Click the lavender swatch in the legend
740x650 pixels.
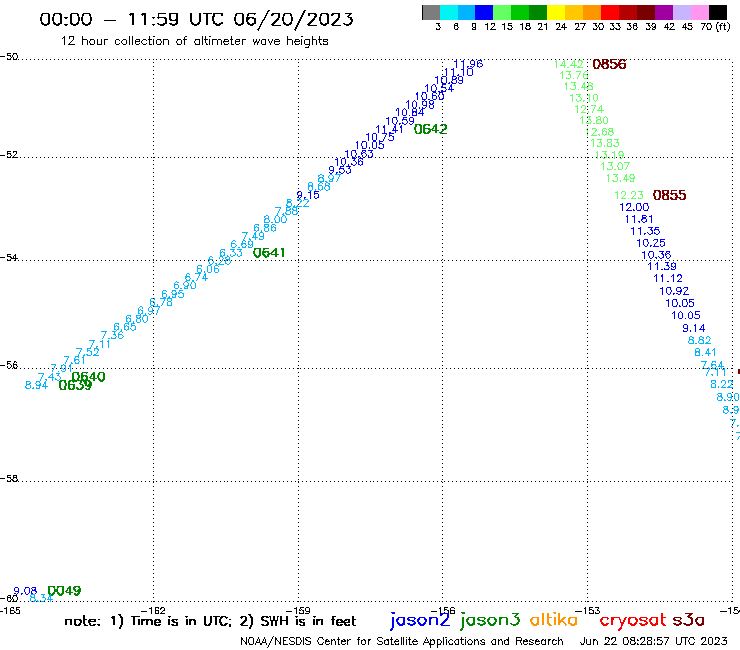pyautogui.click(x=681, y=12)
